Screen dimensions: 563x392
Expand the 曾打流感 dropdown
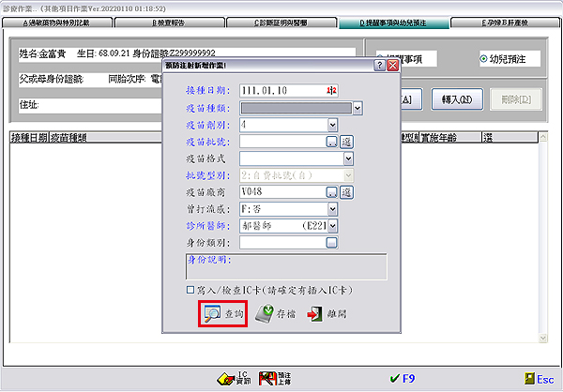(x=332, y=209)
